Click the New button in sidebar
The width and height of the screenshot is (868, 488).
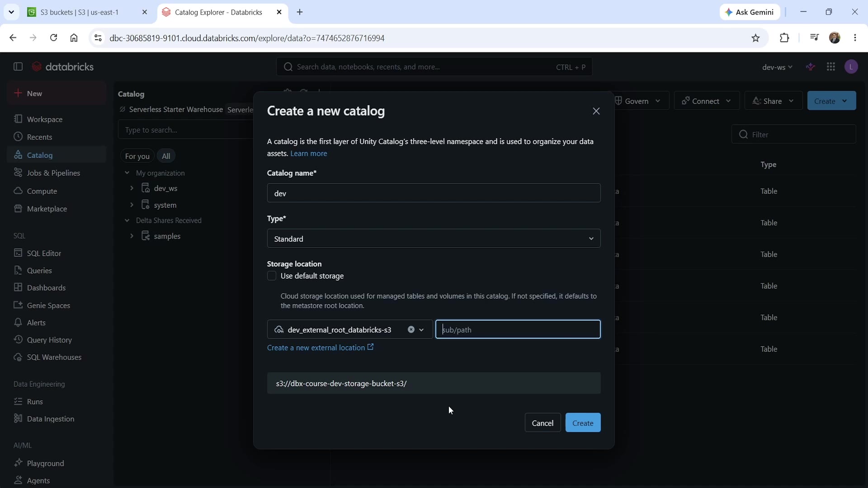(57, 94)
